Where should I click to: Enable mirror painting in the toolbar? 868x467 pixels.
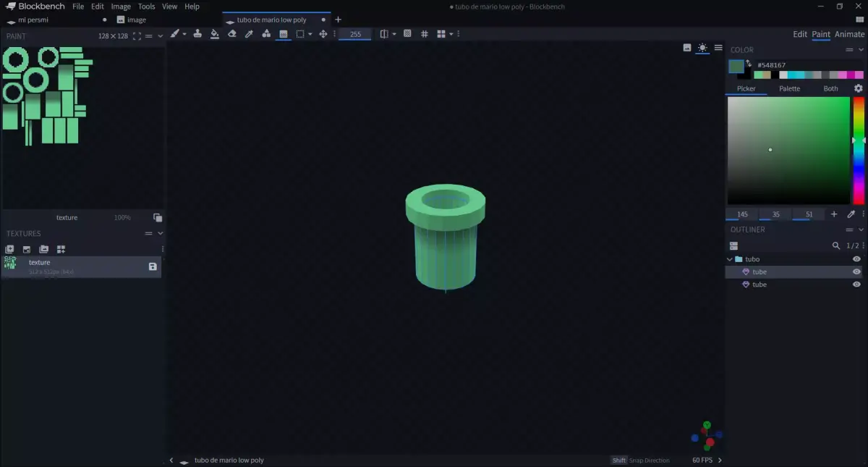click(384, 33)
